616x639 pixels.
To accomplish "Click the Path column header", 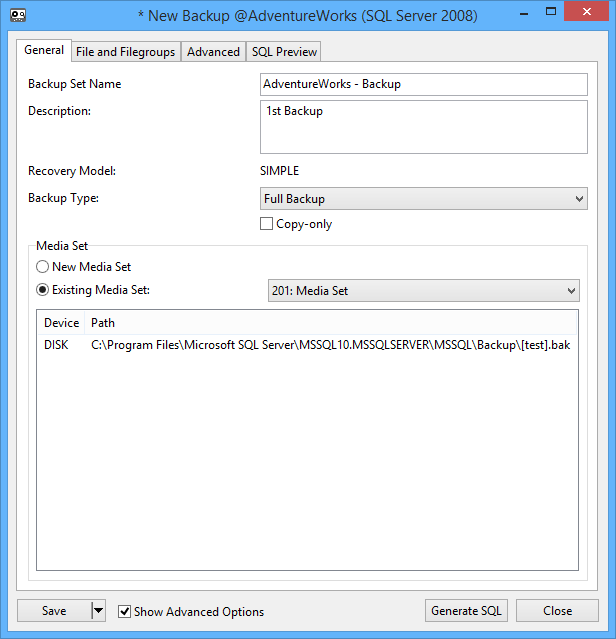I will (331, 323).
